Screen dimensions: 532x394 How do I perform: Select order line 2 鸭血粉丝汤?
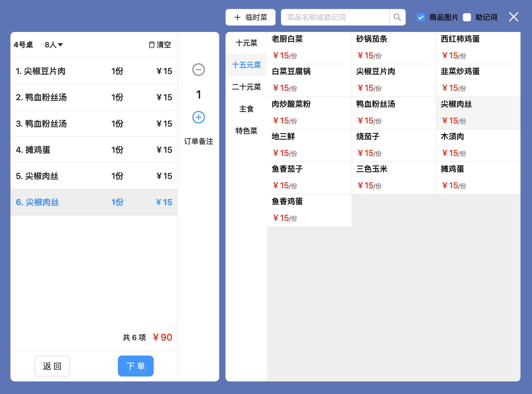pos(94,97)
